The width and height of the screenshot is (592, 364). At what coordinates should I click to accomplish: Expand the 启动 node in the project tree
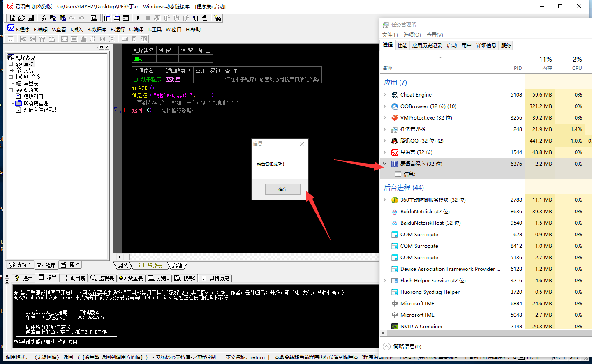point(11,64)
